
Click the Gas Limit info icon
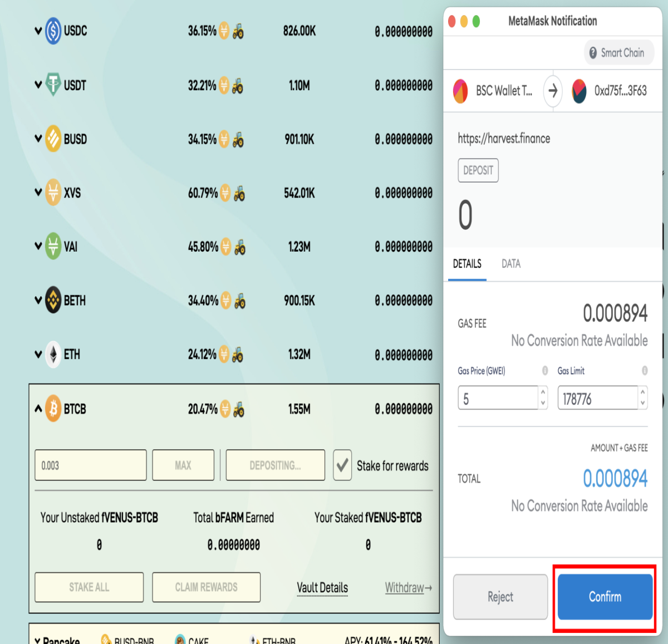(x=645, y=371)
